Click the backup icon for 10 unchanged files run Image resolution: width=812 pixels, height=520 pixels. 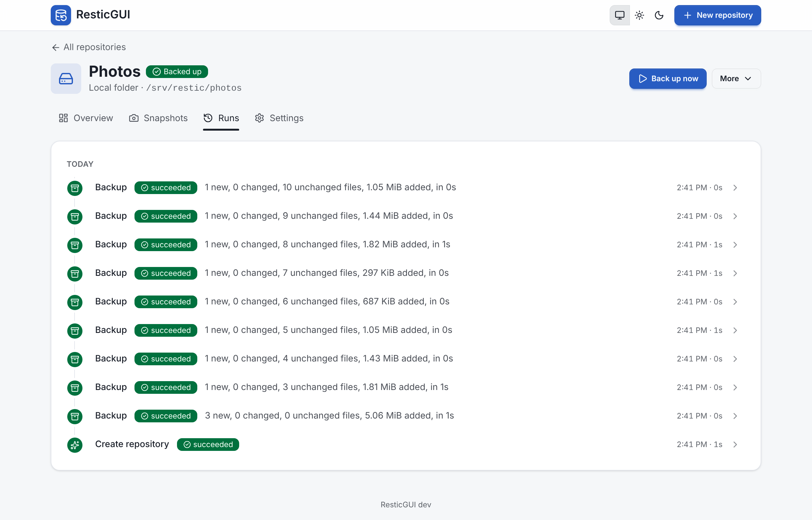pyautogui.click(x=75, y=188)
